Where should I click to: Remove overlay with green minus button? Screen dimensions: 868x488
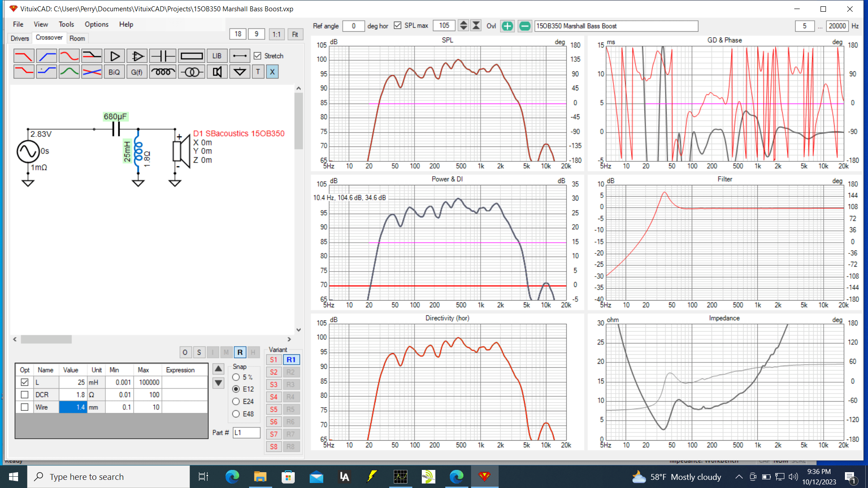(x=524, y=26)
